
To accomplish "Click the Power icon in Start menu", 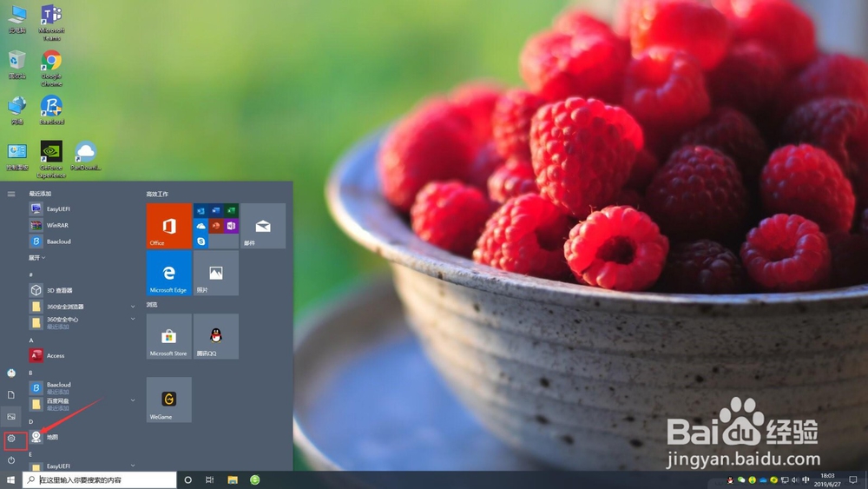I will tap(11, 459).
